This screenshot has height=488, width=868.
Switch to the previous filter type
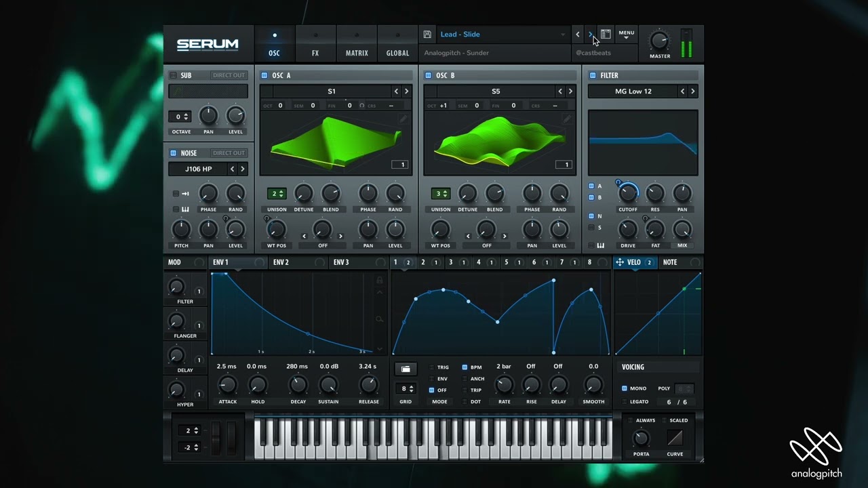(683, 91)
